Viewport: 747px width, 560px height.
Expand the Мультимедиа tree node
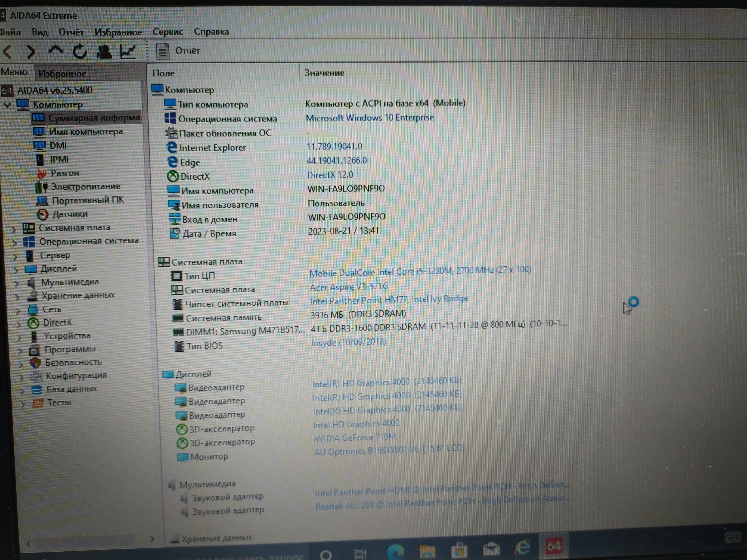16,283
